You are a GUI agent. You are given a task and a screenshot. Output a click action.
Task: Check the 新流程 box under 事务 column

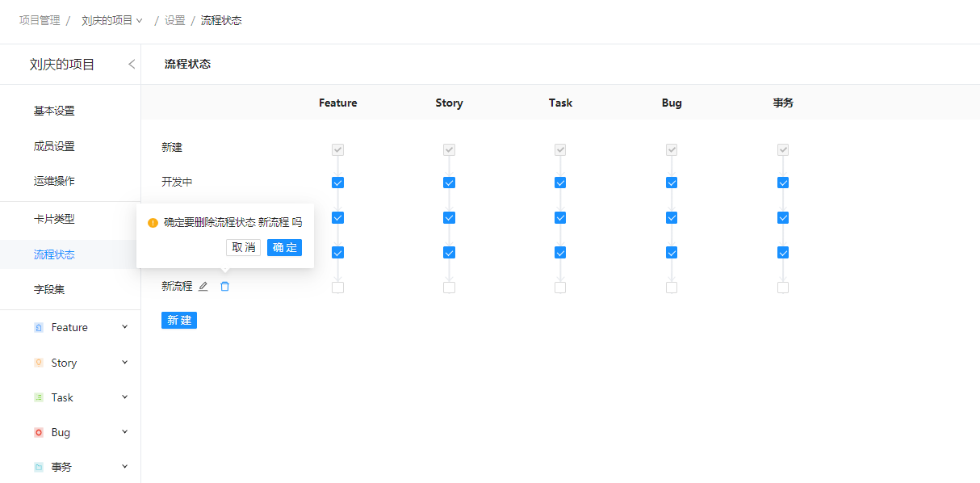[x=783, y=288]
